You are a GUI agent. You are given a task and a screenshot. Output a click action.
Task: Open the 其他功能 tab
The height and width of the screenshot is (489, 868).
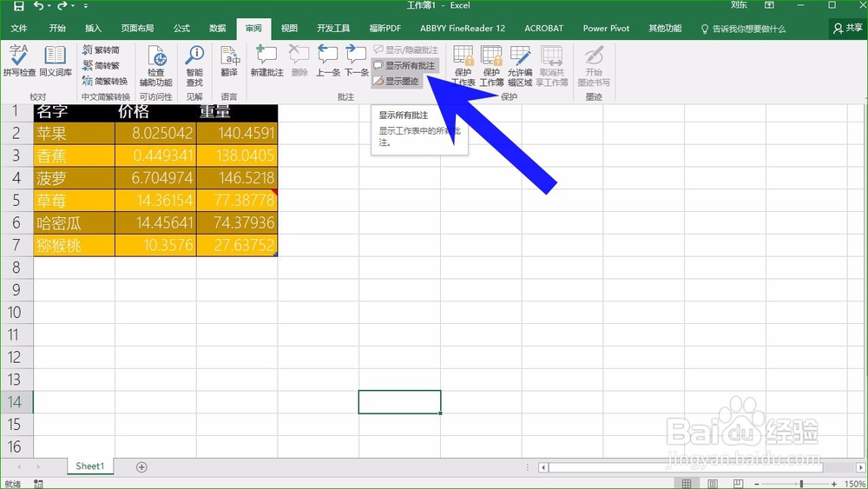pyautogui.click(x=665, y=29)
